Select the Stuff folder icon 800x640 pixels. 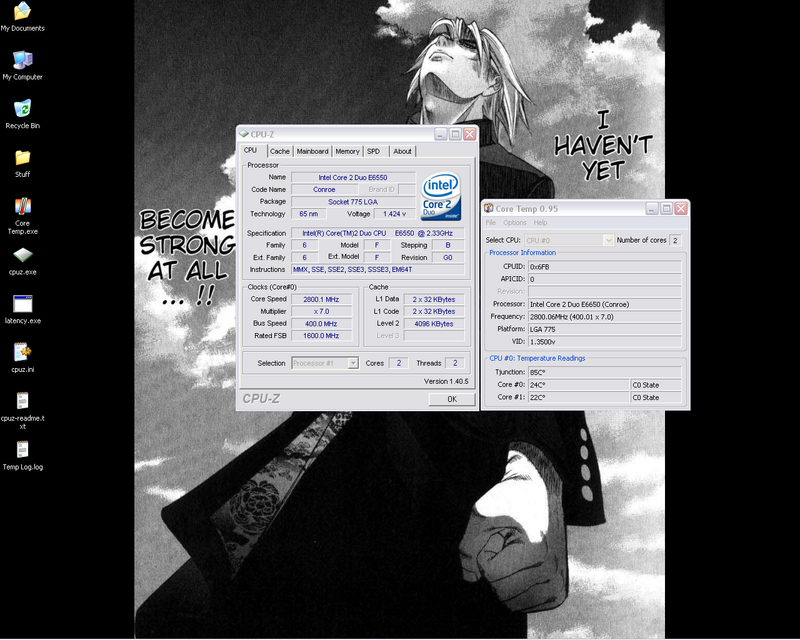coord(22,163)
